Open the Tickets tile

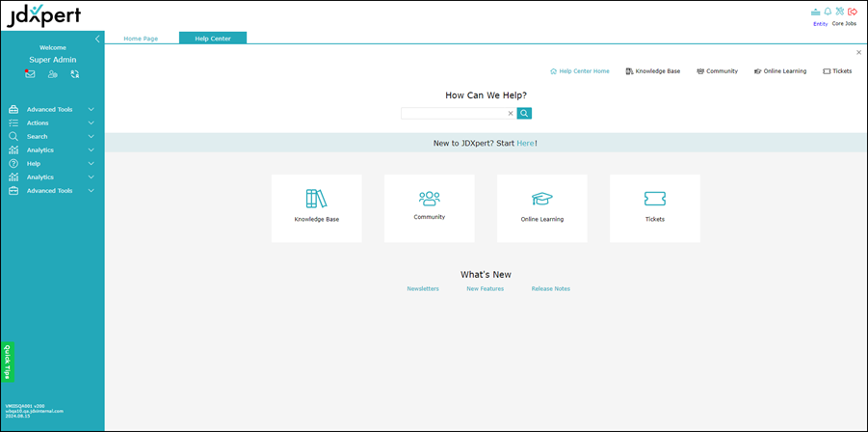coord(654,207)
